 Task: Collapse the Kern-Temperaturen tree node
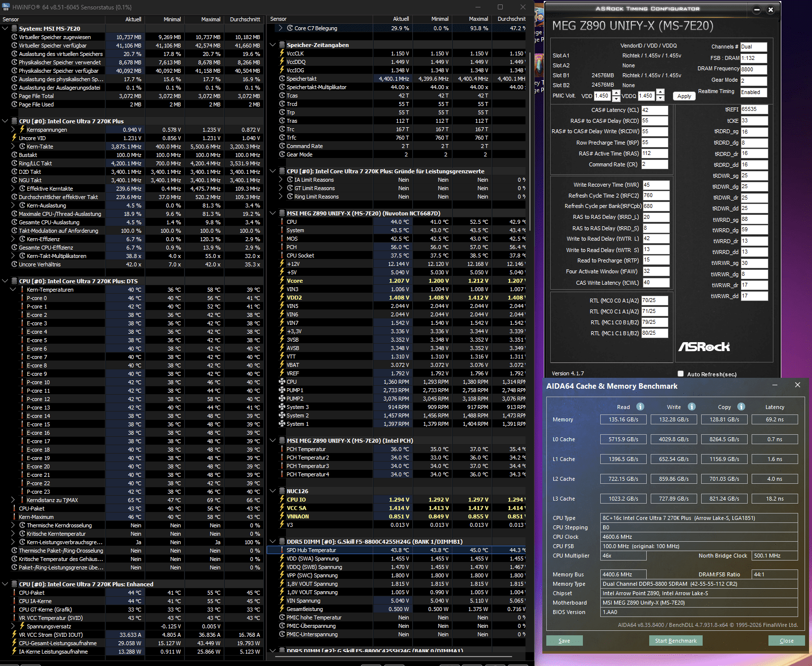pyautogui.click(x=13, y=290)
